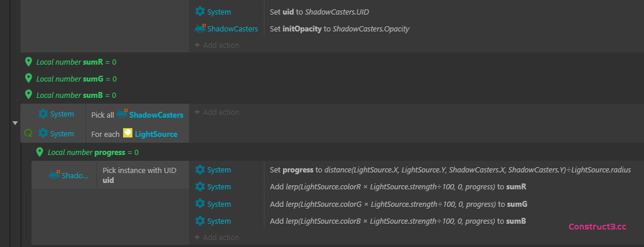
Task: Click the green pin icon next to the progress variable
Action: pos(40,152)
